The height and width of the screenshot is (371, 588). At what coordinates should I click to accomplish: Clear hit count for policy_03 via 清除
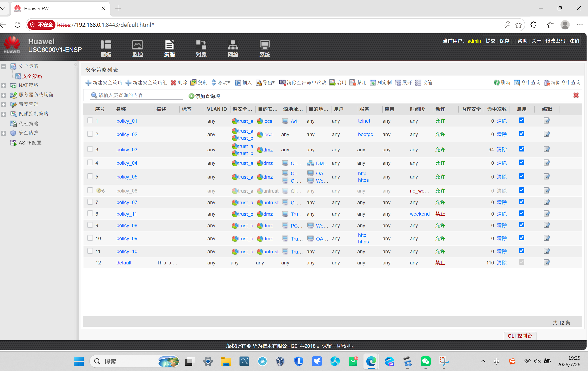[502, 150]
